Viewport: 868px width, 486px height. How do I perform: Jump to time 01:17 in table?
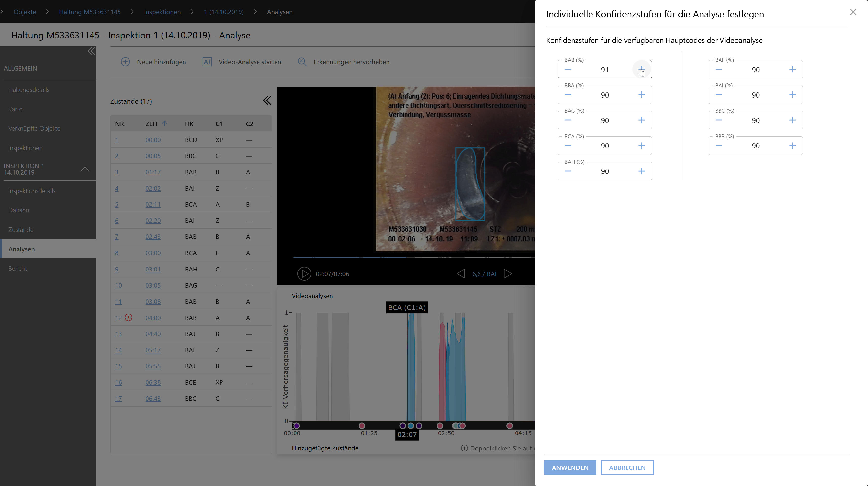click(153, 172)
